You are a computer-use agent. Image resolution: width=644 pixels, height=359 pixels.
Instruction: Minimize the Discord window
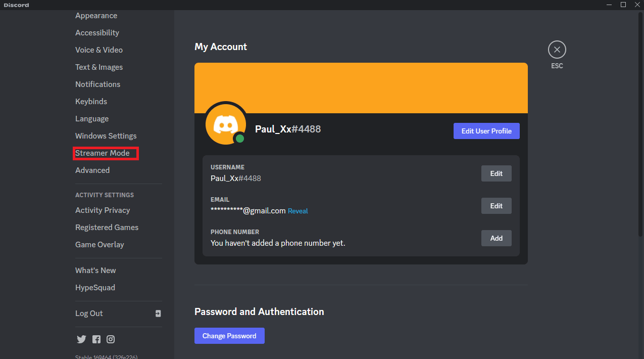[x=610, y=5]
